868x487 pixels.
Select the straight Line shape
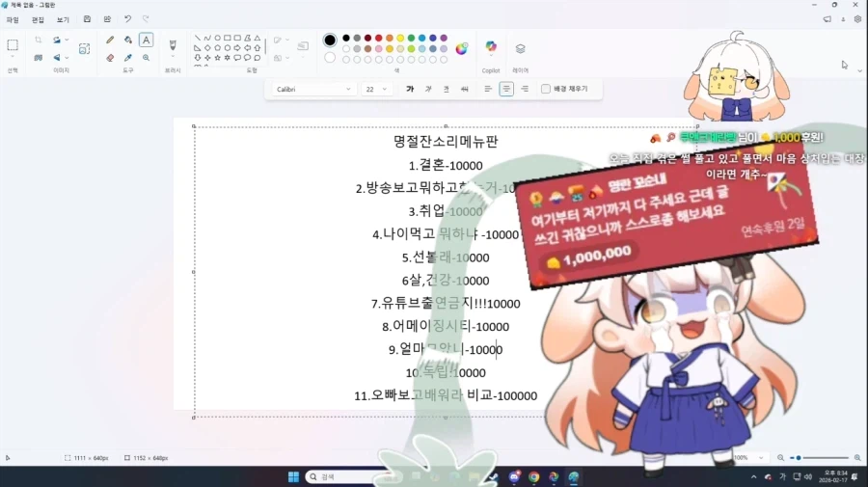coord(198,39)
